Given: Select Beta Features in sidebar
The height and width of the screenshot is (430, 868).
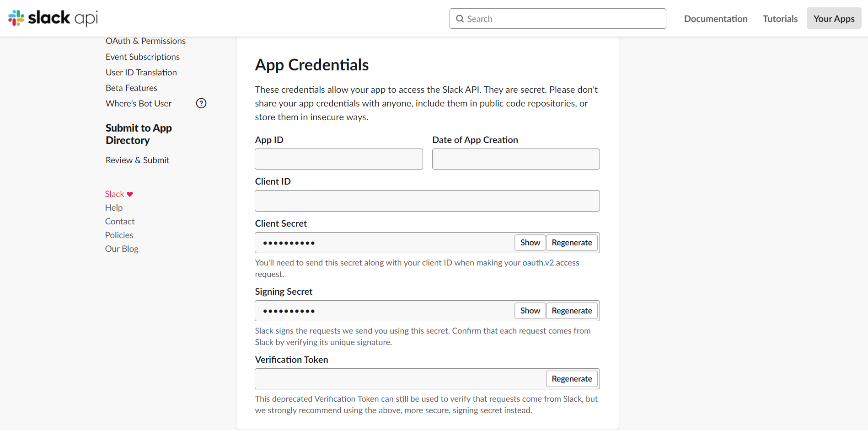Looking at the screenshot, I should (131, 88).
